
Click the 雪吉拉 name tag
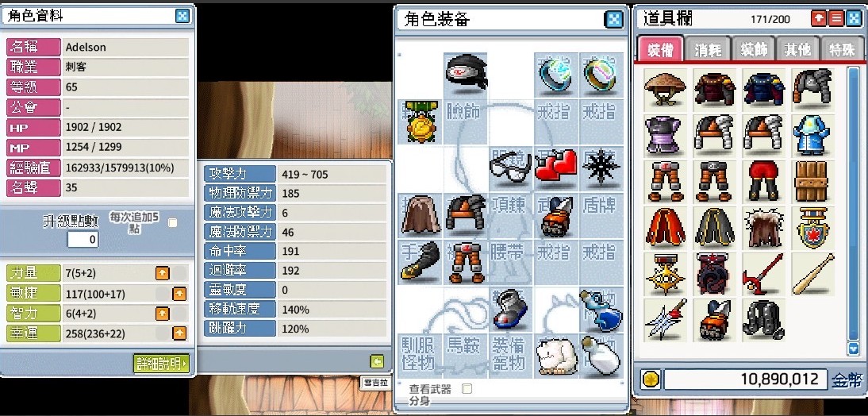tap(376, 383)
